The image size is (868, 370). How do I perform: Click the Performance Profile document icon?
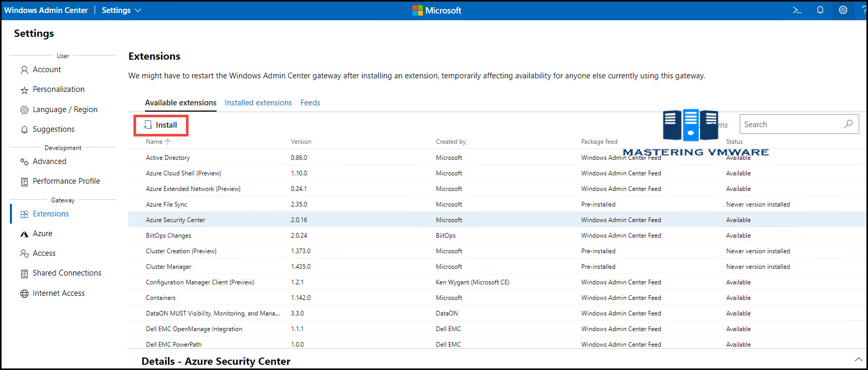pyautogui.click(x=24, y=182)
